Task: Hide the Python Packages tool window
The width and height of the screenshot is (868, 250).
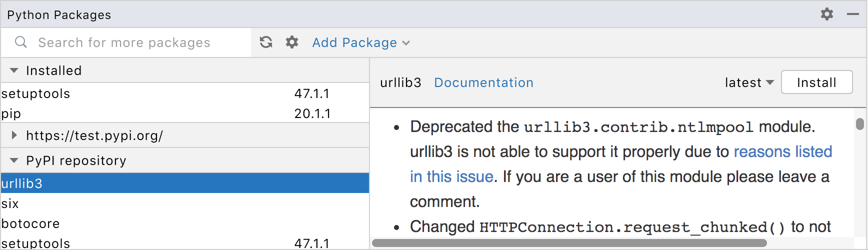Action: point(853,14)
